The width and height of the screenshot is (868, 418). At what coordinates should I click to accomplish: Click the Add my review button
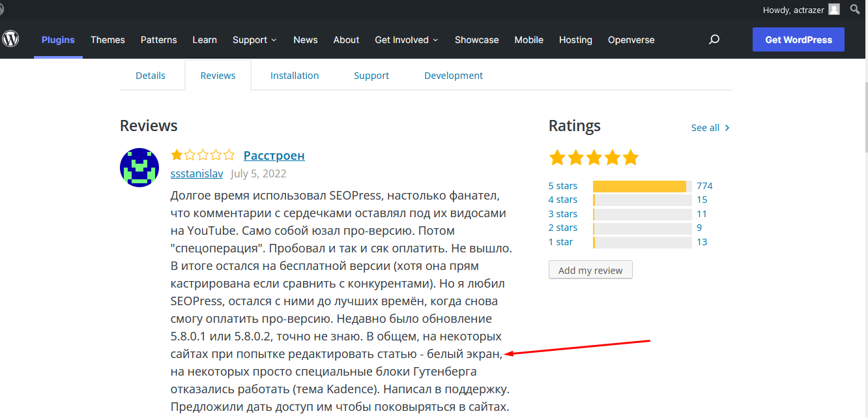coord(590,270)
